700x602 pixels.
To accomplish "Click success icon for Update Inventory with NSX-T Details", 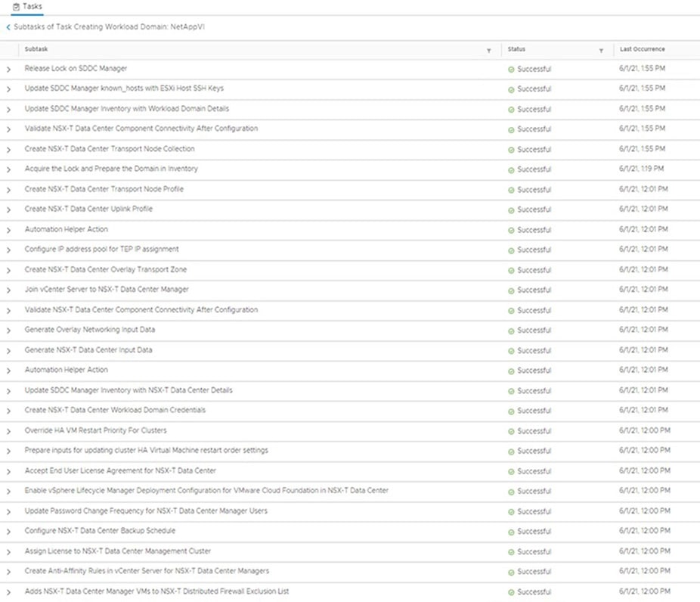I will coord(511,391).
